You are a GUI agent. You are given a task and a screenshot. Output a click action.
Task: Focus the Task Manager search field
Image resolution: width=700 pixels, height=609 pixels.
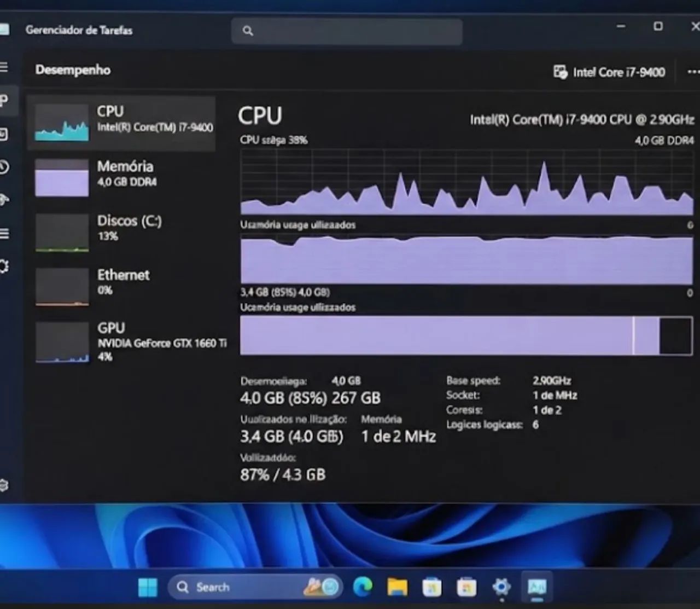(x=347, y=31)
